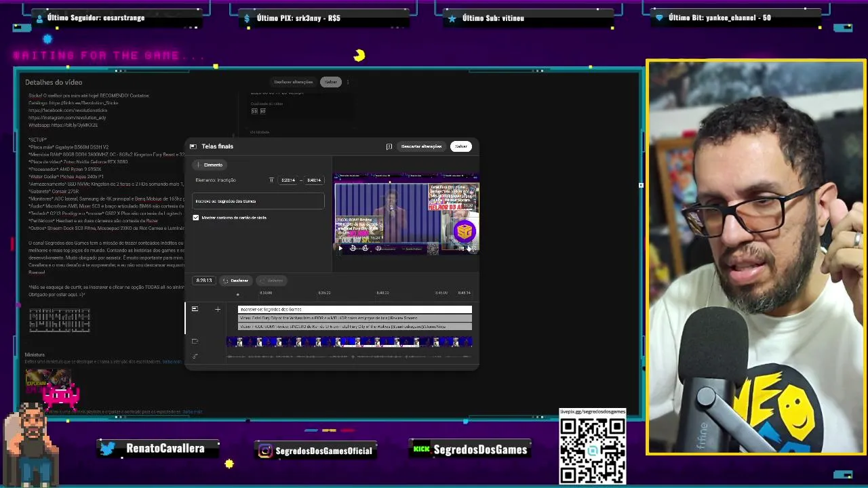The image size is (868, 488).
Task: Click the playhead dot on the timeline ruler
Action: tap(237, 295)
